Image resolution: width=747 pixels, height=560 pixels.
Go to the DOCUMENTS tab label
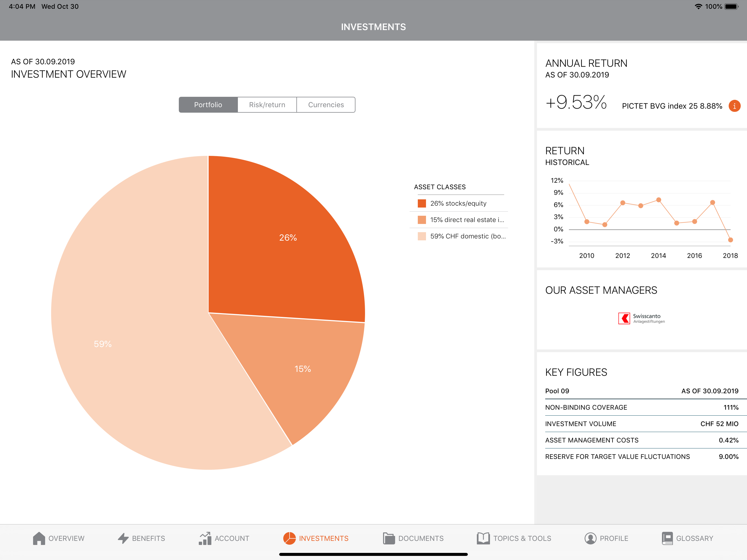(421, 538)
